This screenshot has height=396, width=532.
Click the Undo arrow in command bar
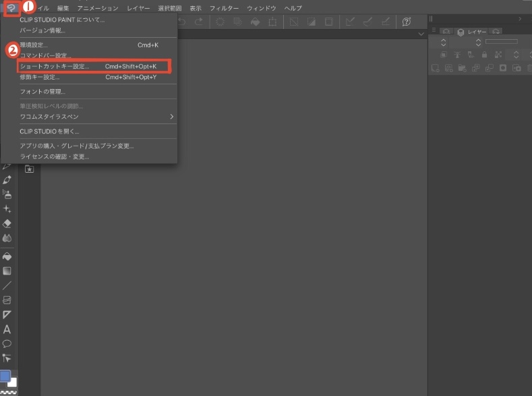182,22
